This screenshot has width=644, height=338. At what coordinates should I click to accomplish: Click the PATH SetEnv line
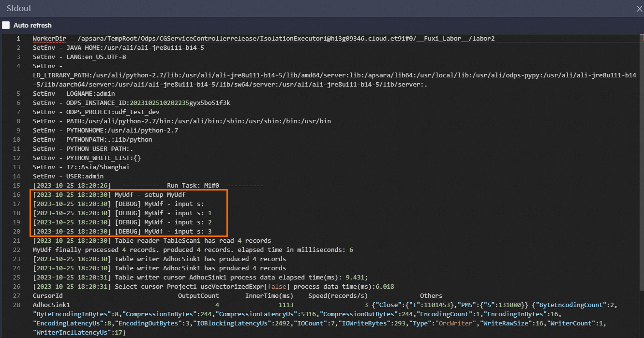pyautogui.click(x=182, y=121)
